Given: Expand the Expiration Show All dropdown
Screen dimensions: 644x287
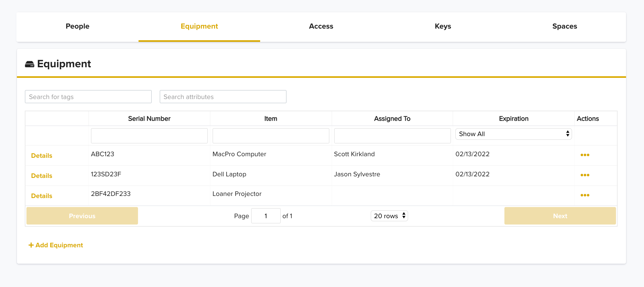Looking at the screenshot, I should coord(513,134).
